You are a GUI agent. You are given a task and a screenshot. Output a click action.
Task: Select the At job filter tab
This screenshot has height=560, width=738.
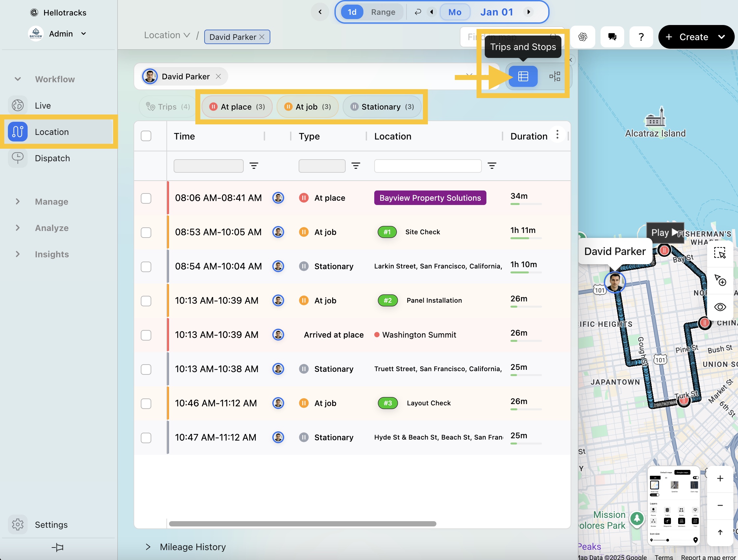click(307, 107)
